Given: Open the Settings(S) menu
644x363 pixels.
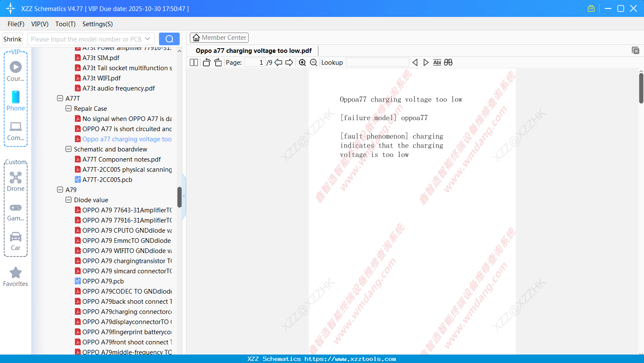Looking at the screenshot, I should [x=98, y=24].
